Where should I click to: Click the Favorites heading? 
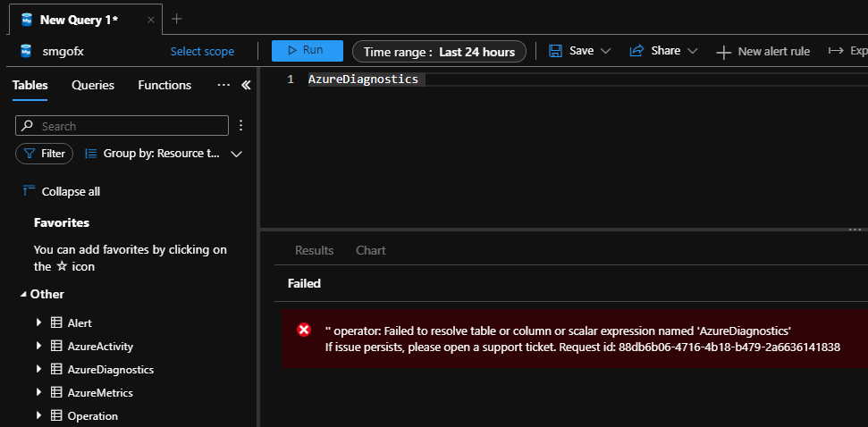(62, 223)
